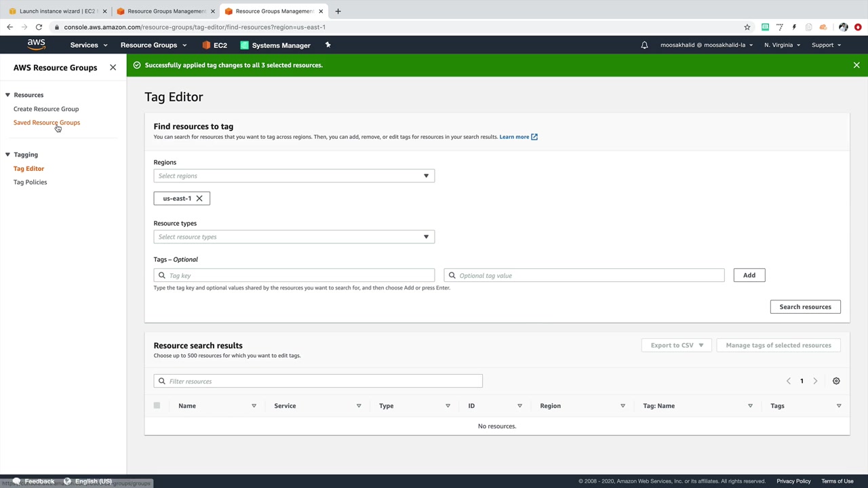Image resolution: width=868 pixels, height=488 pixels.
Task: Collapse the Resources section in the sidebar
Action: point(7,95)
